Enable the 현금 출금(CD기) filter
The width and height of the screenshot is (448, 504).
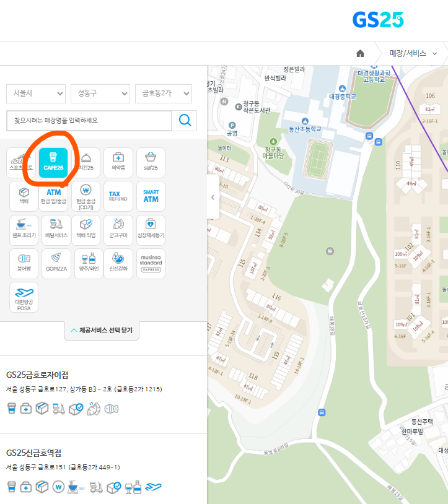point(86,196)
